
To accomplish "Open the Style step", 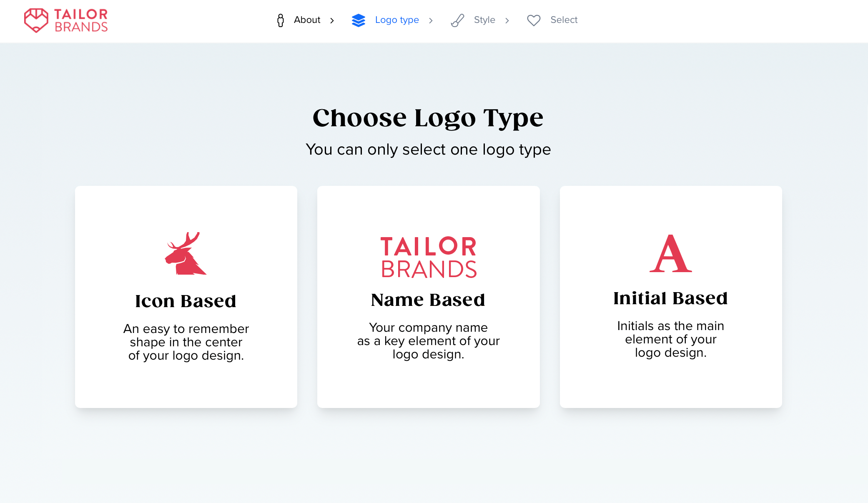I will pyautogui.click(x=484, y=20).
